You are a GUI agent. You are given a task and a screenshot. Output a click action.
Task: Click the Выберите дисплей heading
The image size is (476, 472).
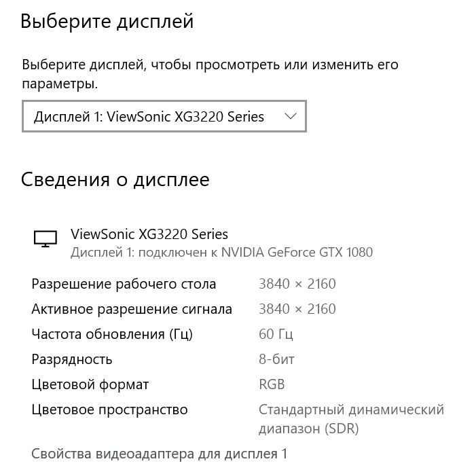pos(107,21)
